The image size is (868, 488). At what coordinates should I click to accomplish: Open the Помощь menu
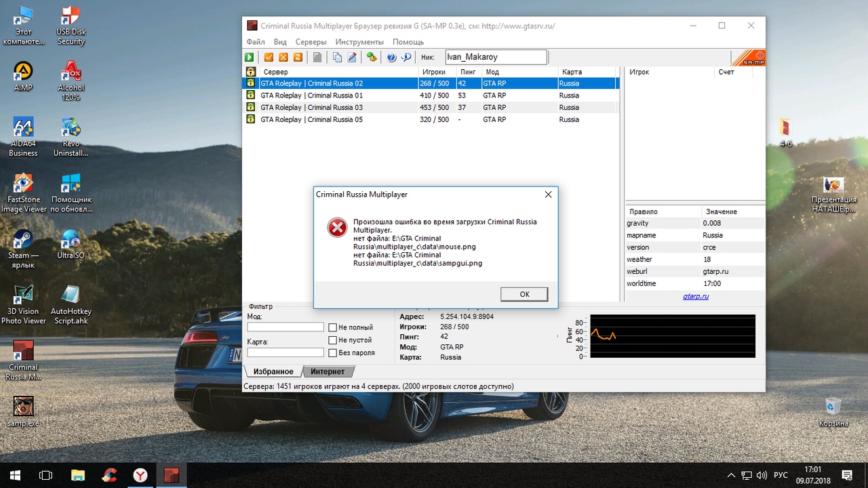pyautogui.click(x=408, y=42)
